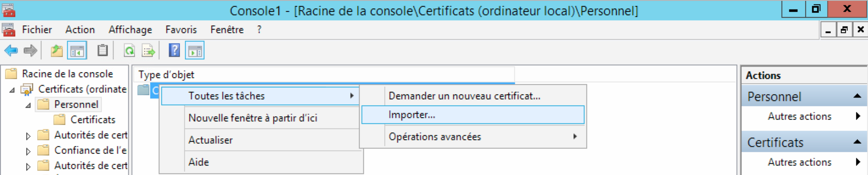Click the Type d'objet column header
This screenshot has width=868, height=175.
tap(325, 75)
